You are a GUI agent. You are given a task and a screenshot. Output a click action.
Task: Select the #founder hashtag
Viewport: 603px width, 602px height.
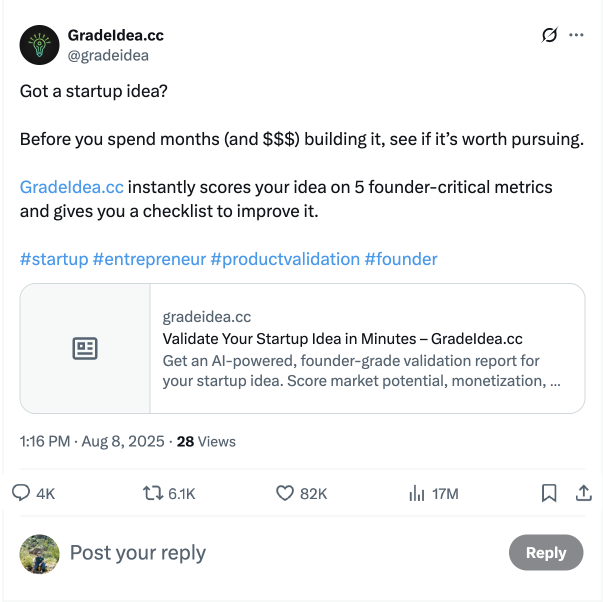pos(401,259)
